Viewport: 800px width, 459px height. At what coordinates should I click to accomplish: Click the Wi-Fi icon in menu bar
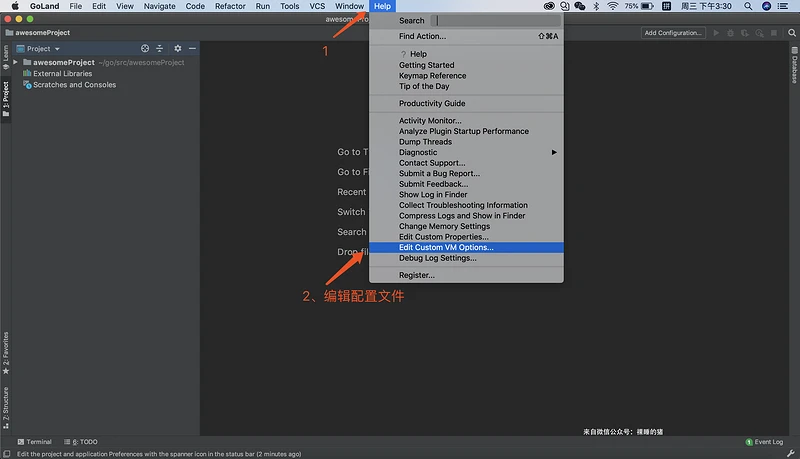(x=613, y=6)
